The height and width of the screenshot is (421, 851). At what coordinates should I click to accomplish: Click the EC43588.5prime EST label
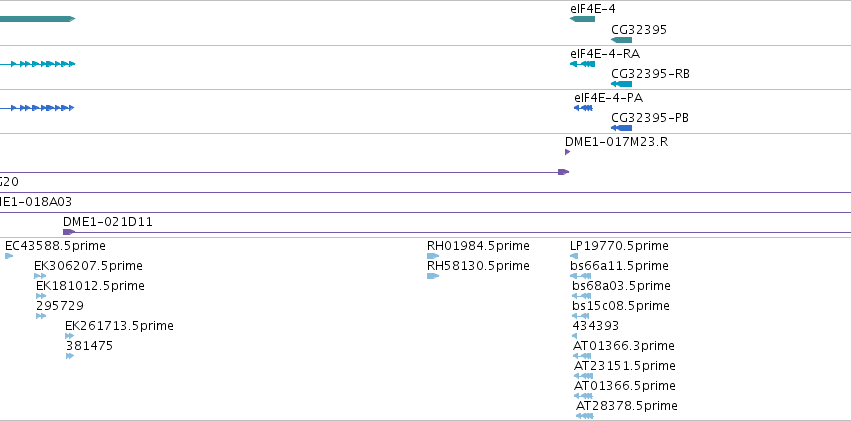55,246
